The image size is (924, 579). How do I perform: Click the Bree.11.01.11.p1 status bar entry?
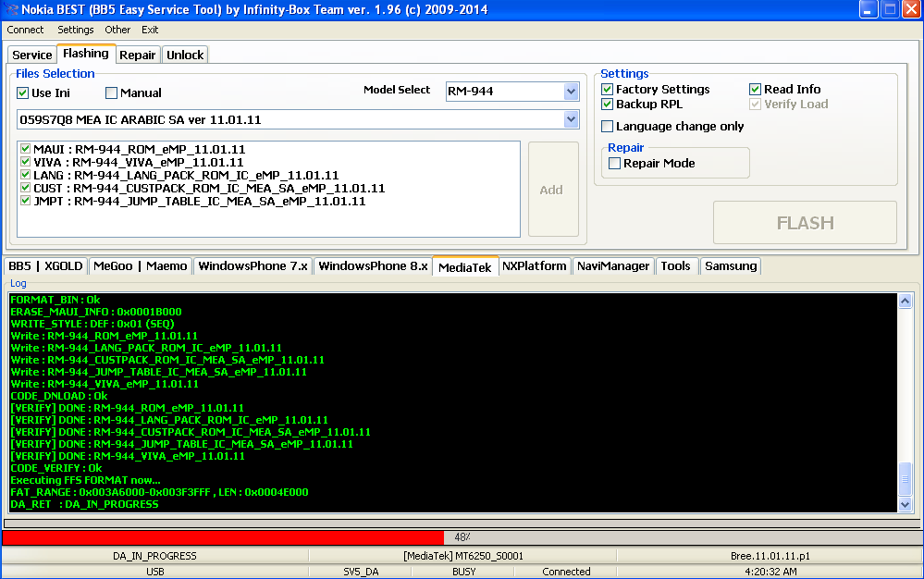(x=770, y=556)
